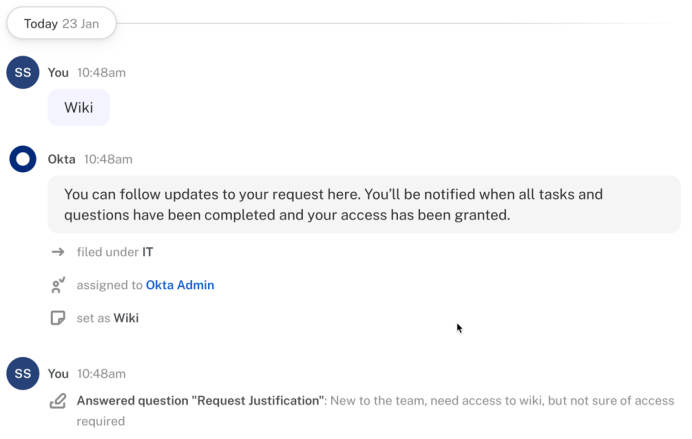Click the "Okta" sender name
The height and width of the screenshot is (439, 692).
point(62,159)
